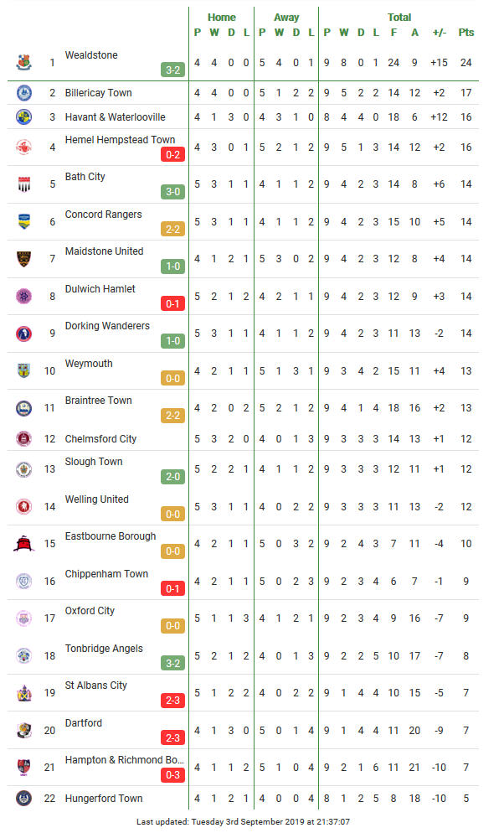The width and height of the screenshot is (504, 833).
Task: Click the Dartford club crest icon
Action: (x=24, y=731)
